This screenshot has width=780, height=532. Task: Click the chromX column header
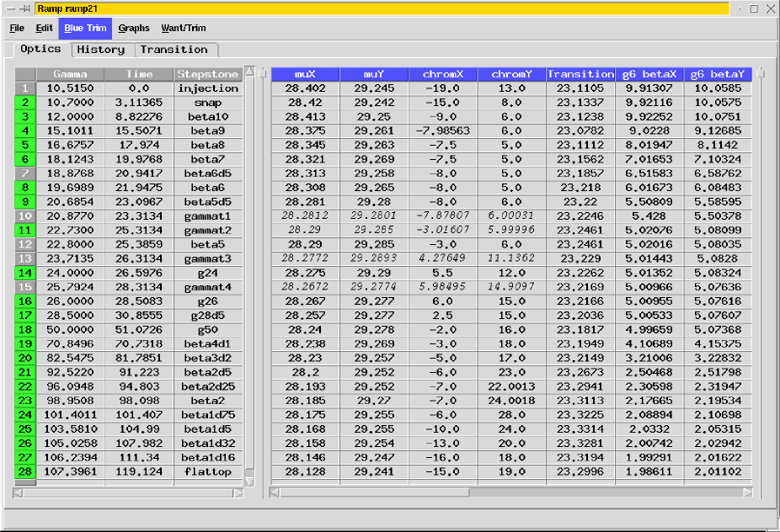pos(442,74)
